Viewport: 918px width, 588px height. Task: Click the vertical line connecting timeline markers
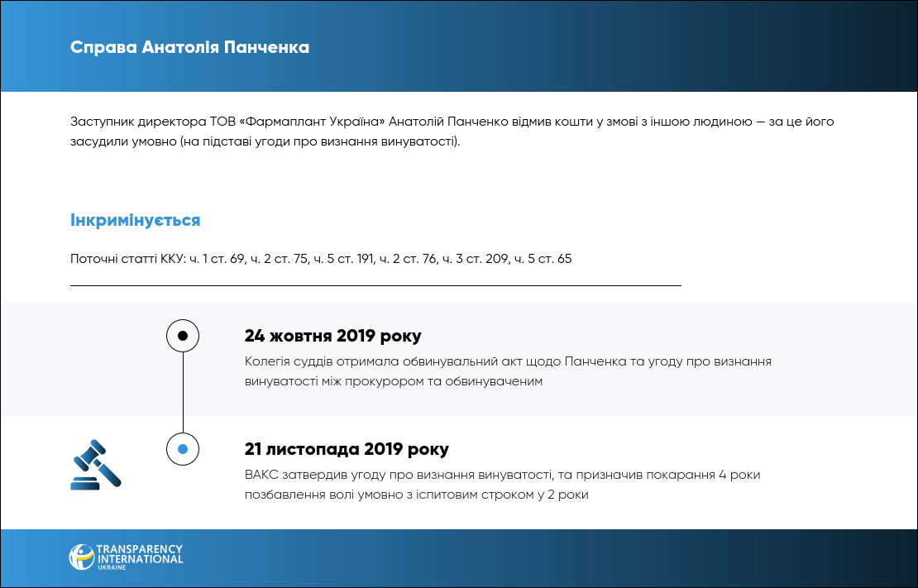click(183, 393)
